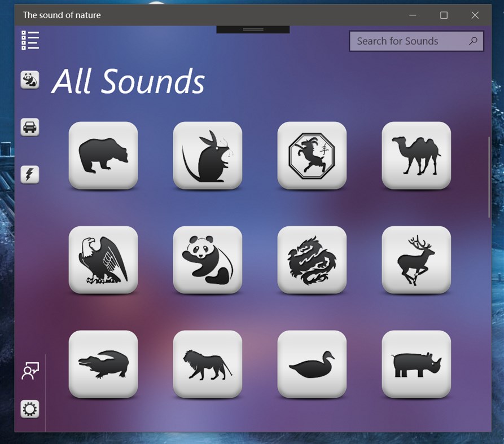Open the lightning sounds category
The image size is (504, 444).
tap(30, 174)
